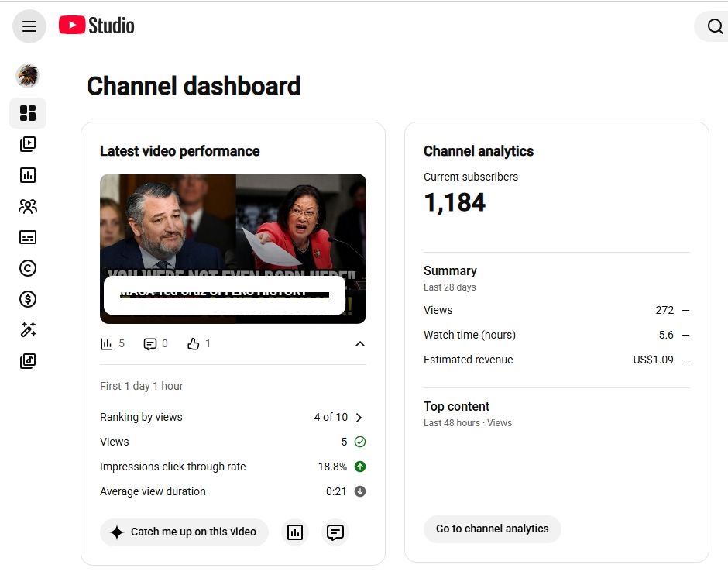The width and height of the screenshot is (728, 575).
Task: Open the Community people sidebar icon
Action: (x=28, y=206)
